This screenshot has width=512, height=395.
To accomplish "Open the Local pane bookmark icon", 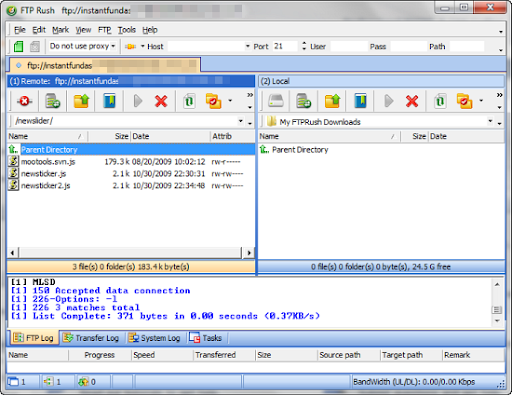I will point(360,101).
